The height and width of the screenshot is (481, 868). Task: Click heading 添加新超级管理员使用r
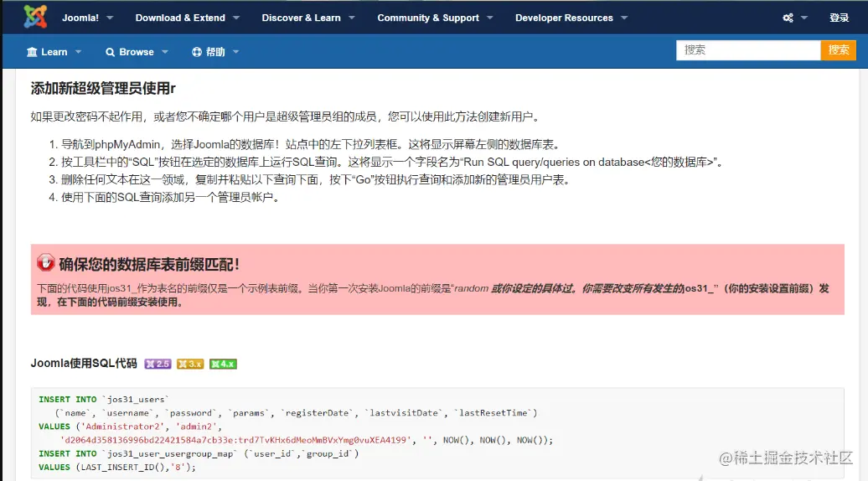click(103, 89)
